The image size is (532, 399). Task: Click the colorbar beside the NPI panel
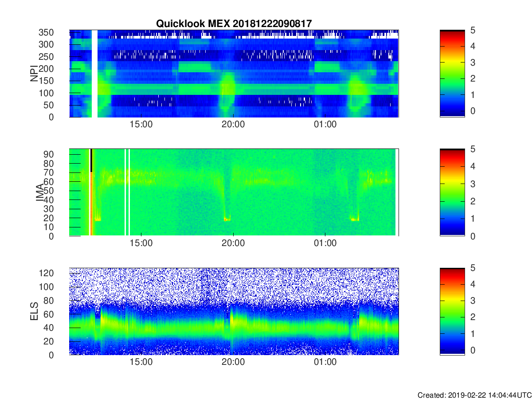(452, 74)
